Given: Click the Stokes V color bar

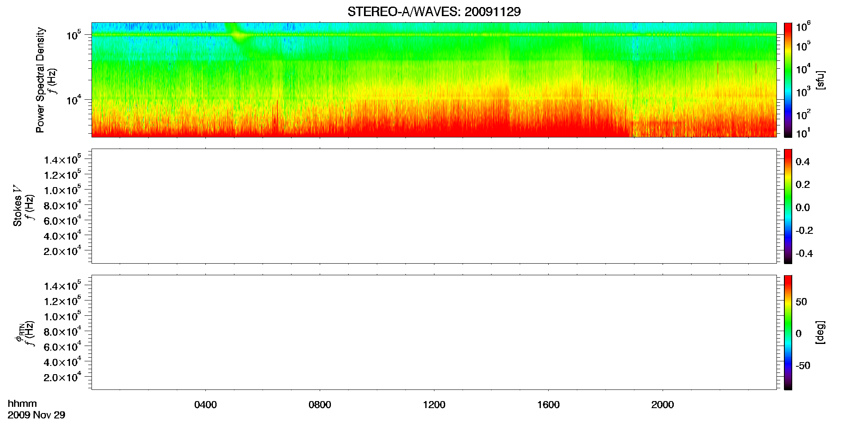Looking at the screenshot, I should coord(788,206).
